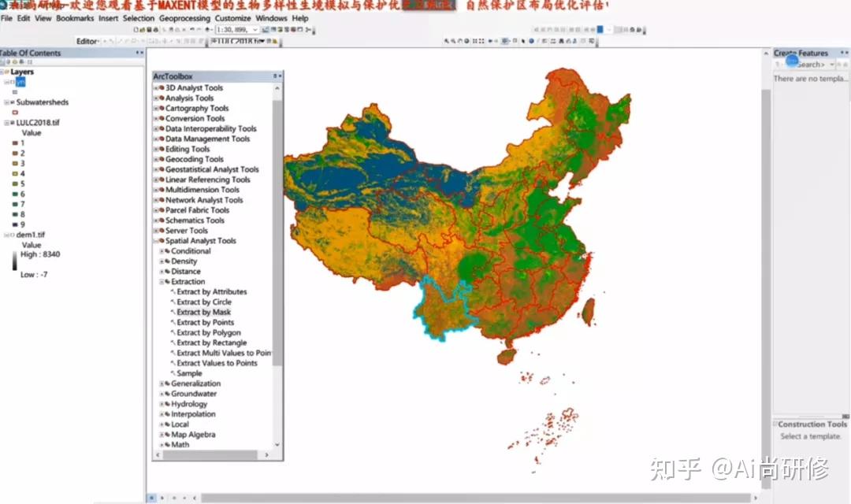Select the Extract by Polygon tool

[208, 332]
